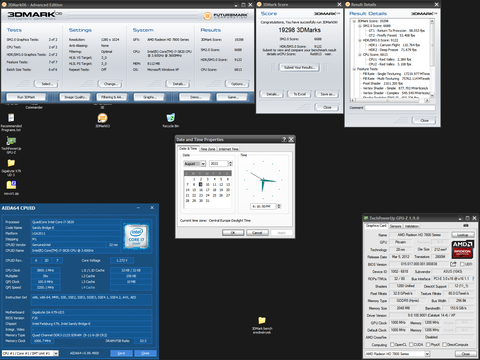Click OK in Date and Time Properties
Screen dimensions: 480x360
[x=233, y=232]
